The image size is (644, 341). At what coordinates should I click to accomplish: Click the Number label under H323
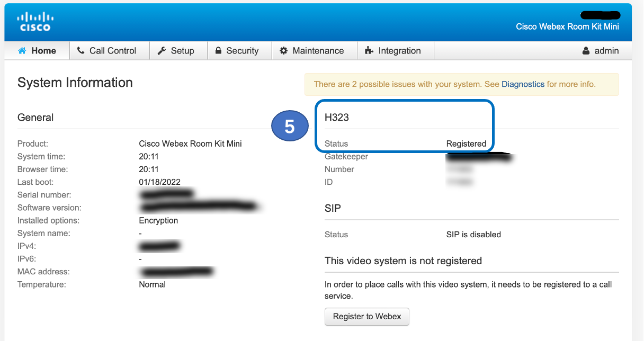(x=339, y=169)
